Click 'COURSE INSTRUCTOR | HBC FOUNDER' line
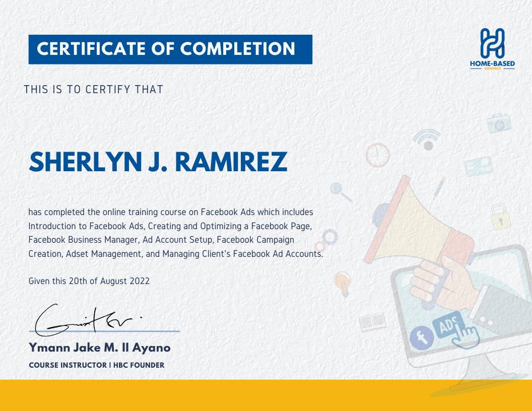The height and width of the screenshot is (411, 532). point(97,365)
